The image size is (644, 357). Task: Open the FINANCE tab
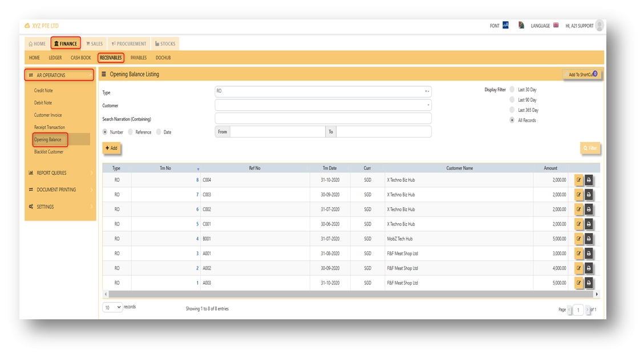click(66, 43)
